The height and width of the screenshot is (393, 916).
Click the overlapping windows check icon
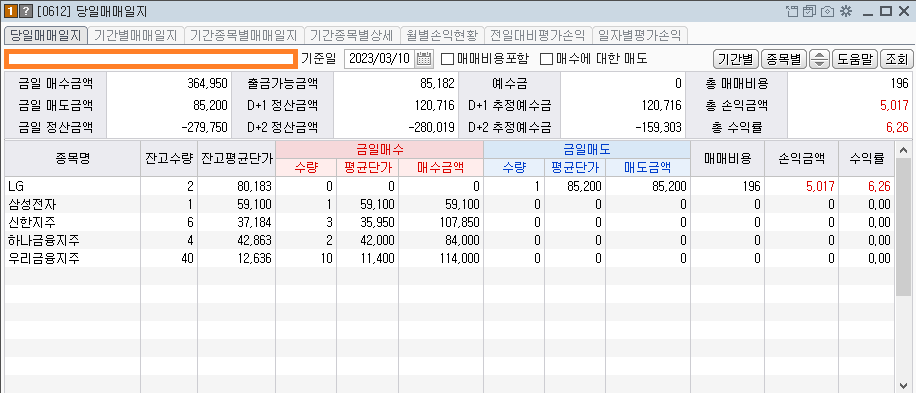point(810,11)
